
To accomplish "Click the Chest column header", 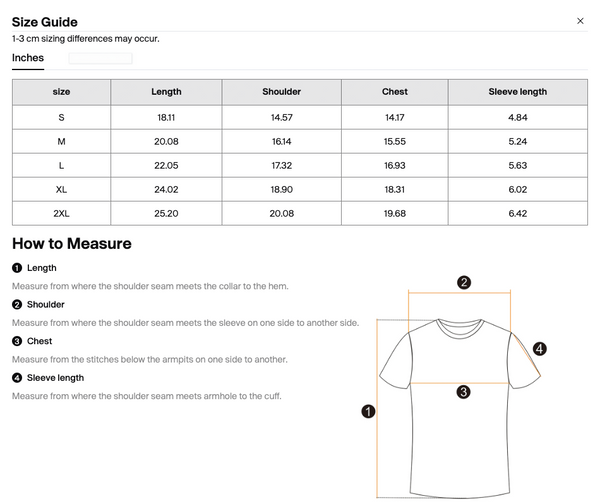I will coord(395,92).
